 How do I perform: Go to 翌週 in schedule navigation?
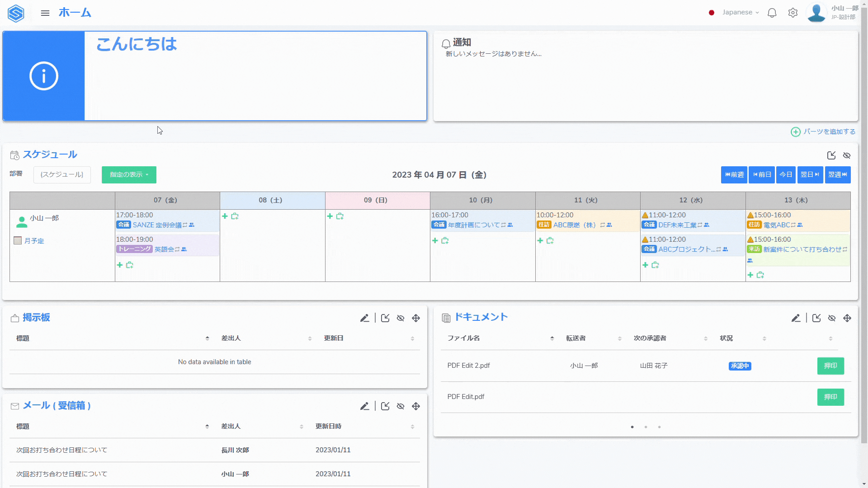(x=837, y=175)
